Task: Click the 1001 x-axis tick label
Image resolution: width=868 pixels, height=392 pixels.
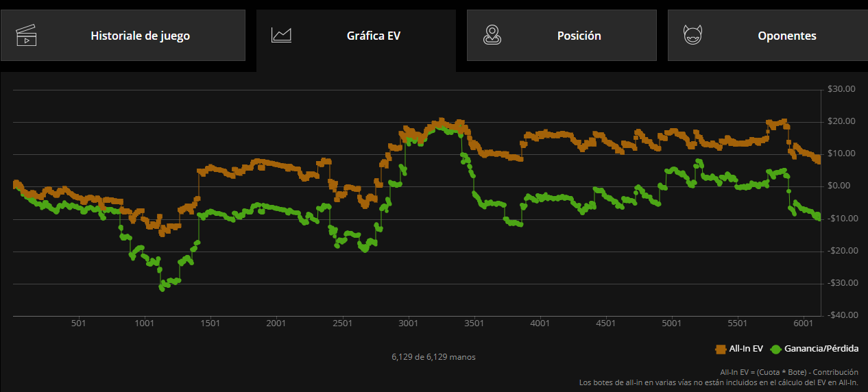Action: tap(144, 323)
